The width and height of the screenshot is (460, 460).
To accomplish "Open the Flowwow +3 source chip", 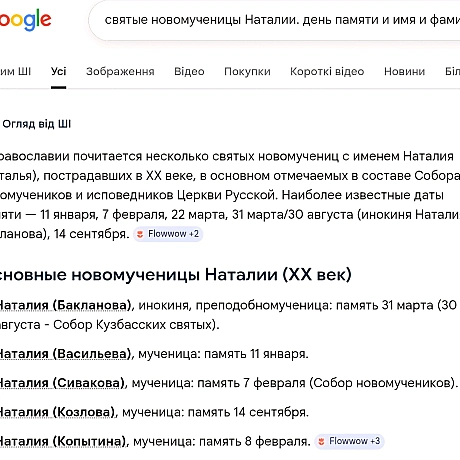I will click(x=350, y=441).
